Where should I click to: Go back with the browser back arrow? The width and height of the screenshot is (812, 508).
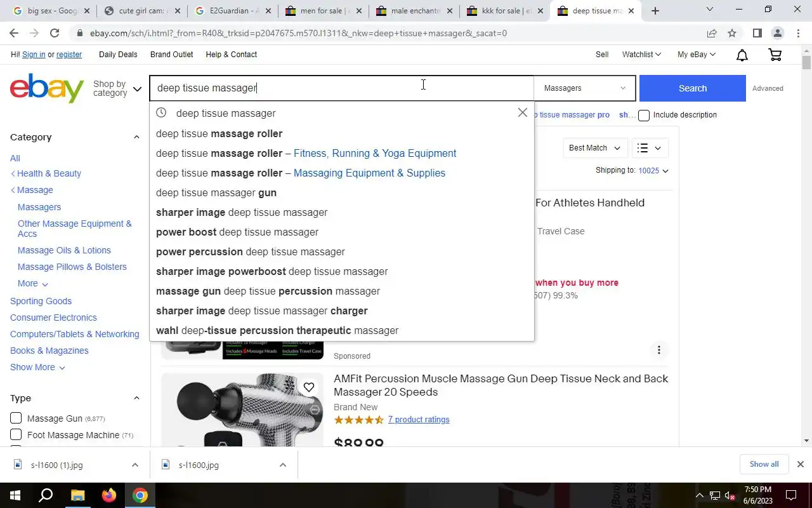(14, 33)
